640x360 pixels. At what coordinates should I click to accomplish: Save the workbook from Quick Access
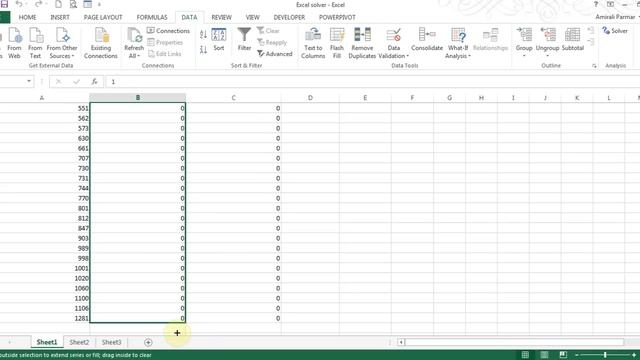pos(4,4)
